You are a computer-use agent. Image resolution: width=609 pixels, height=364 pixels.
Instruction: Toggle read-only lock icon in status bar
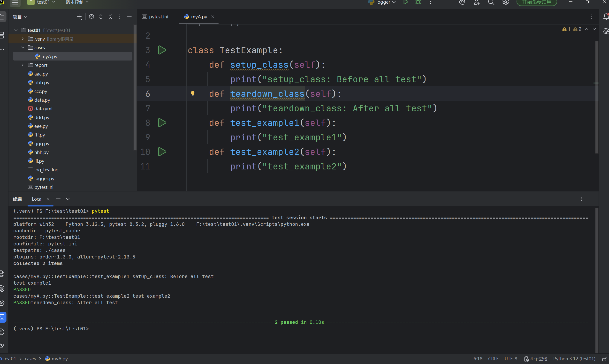(x=605, y=359)
